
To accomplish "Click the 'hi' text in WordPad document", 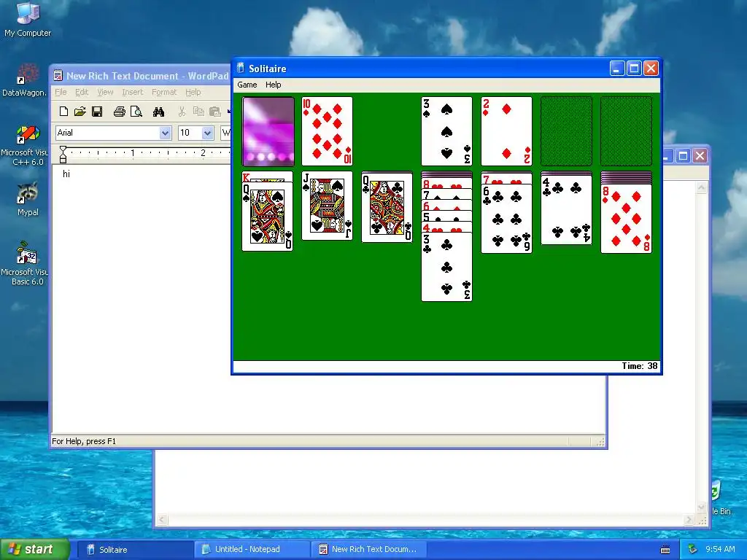I will click(66, 174).
